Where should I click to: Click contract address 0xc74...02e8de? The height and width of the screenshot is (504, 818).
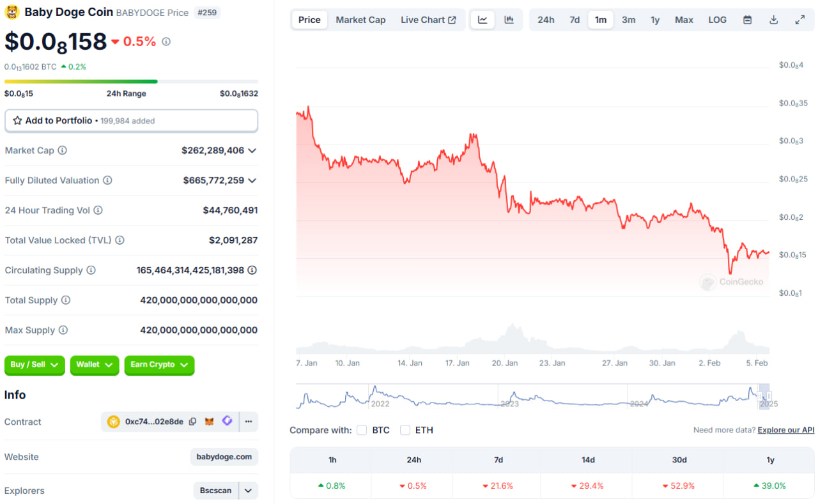(x=154, y=422)
